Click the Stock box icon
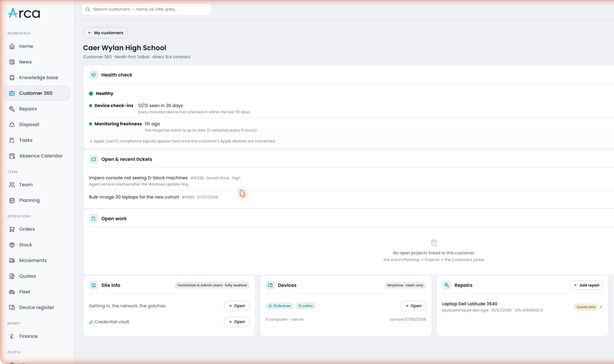 tap(12, 245)
